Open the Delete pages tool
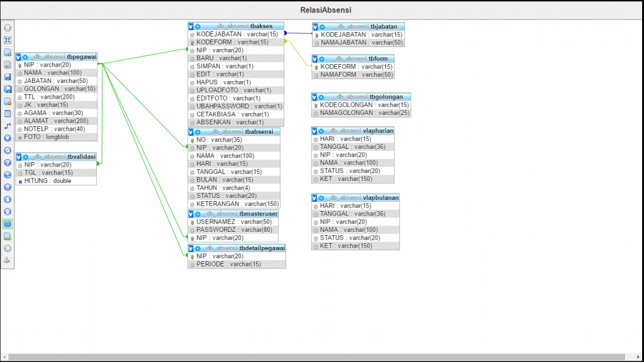Image resolution: width=644 pixels, height=362 pixels. click(8, 101)
